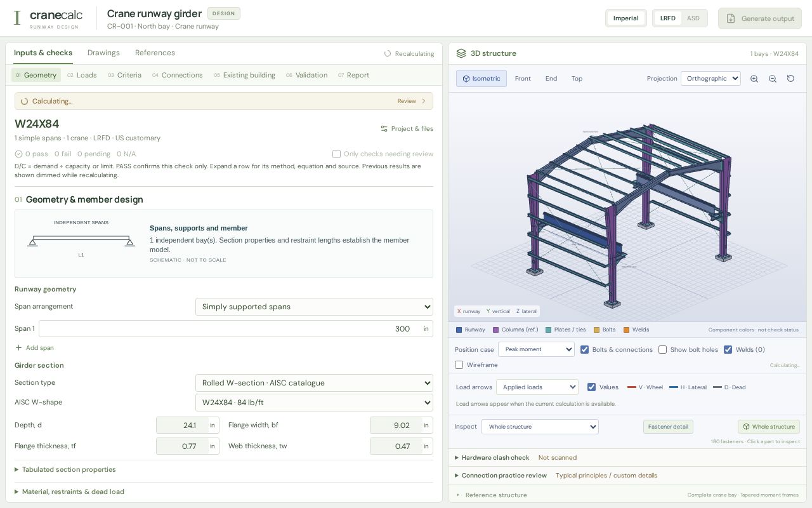This screenshot has width=812, height=508.
Task: Open the Position case dropdown
Action: 536,350
